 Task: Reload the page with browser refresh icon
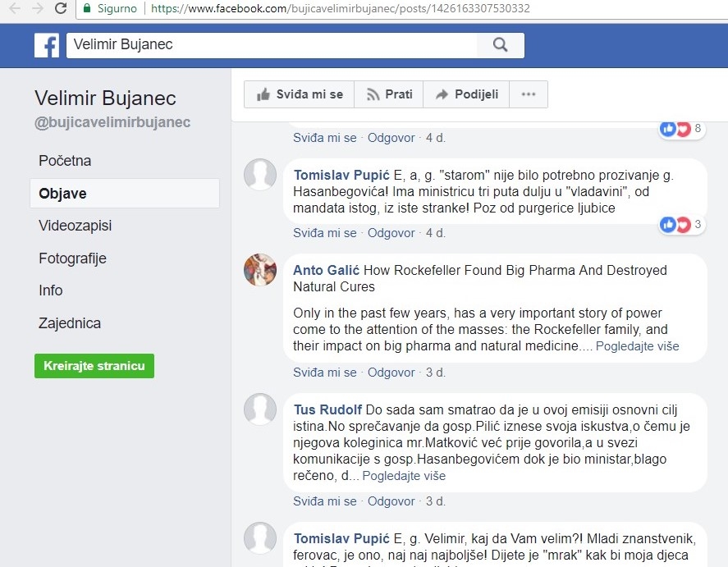coord(61,9)
